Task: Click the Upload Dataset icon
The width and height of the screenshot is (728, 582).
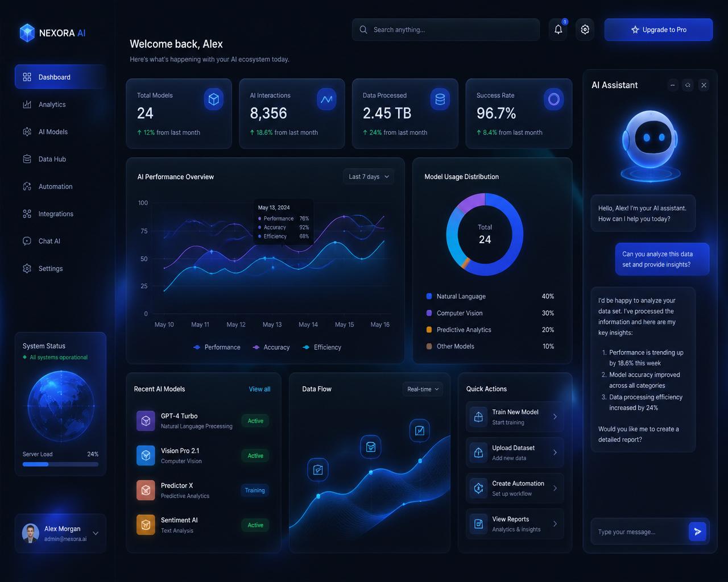Action: (478, 452)
